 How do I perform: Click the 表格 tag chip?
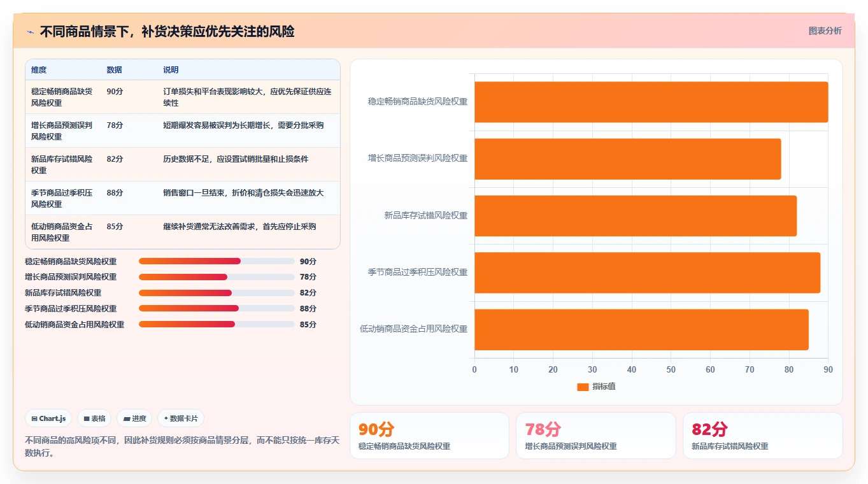(x=94, y=418)
